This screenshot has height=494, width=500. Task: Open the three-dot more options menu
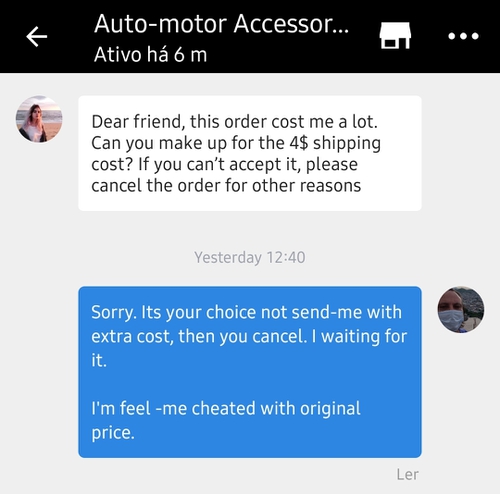click(463, 36)
